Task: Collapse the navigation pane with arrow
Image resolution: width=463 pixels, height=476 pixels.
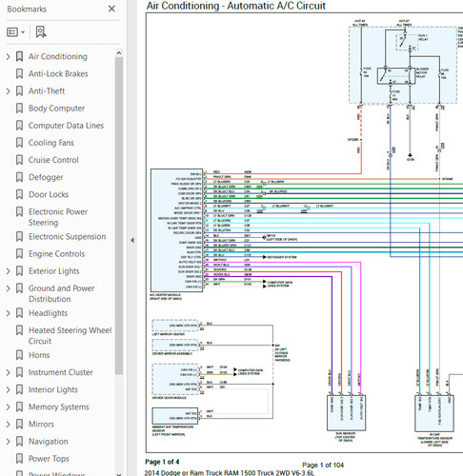Action: click(132, 241)
